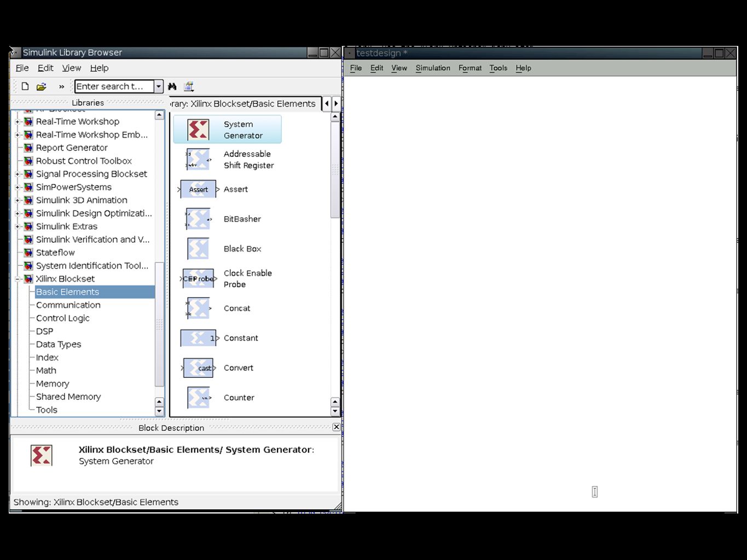Select the Clock Enable Probe block icon
Viewport: 747px width, 560px height.
(198, 278)
